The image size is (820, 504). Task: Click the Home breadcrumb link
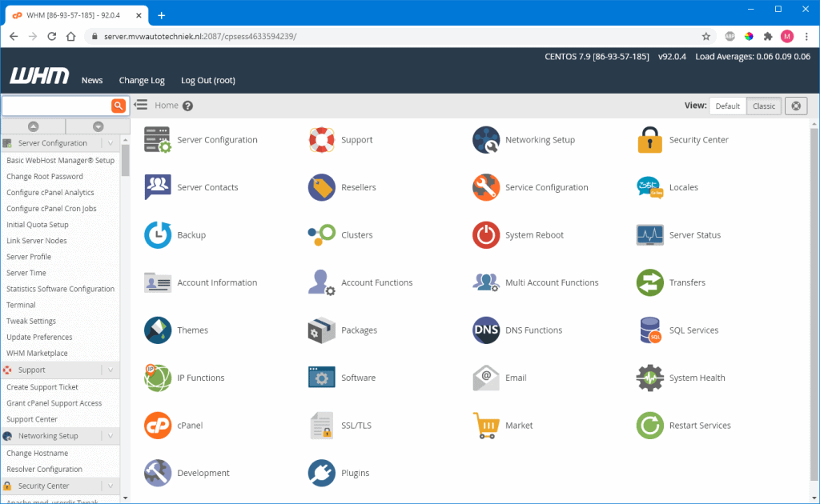(167, 105)
